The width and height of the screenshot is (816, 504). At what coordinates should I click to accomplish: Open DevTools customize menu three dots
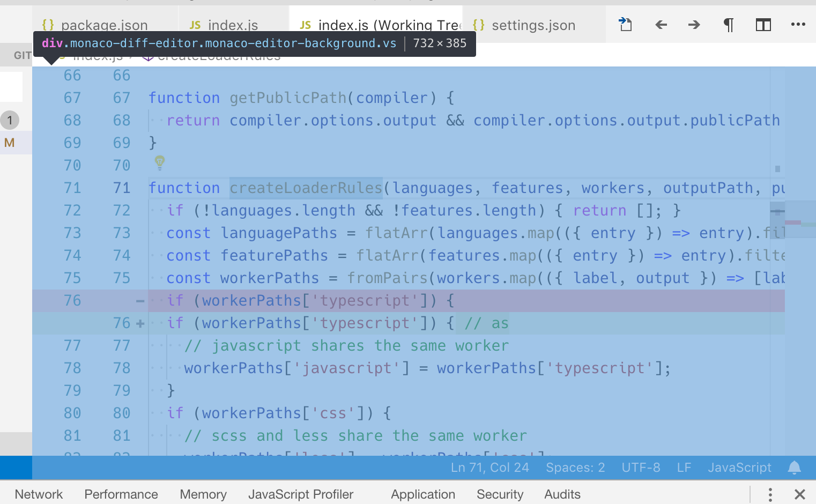point(770,494)
